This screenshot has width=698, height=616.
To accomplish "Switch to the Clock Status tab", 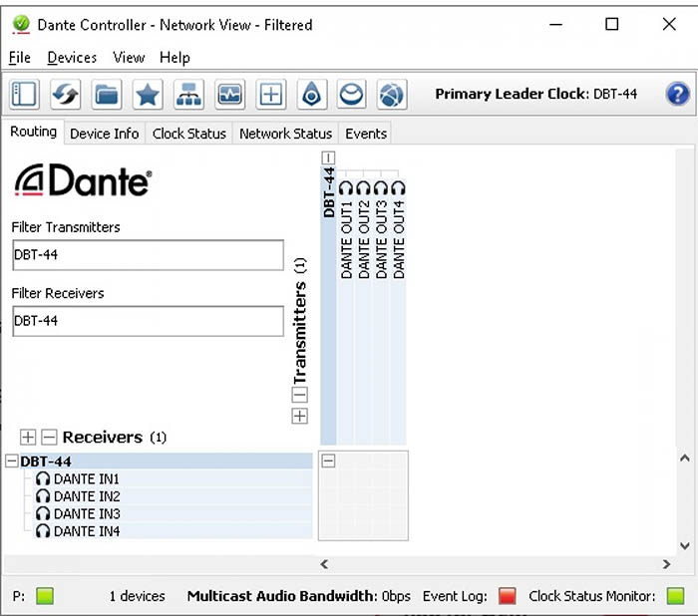I will (x=188, y=134).
